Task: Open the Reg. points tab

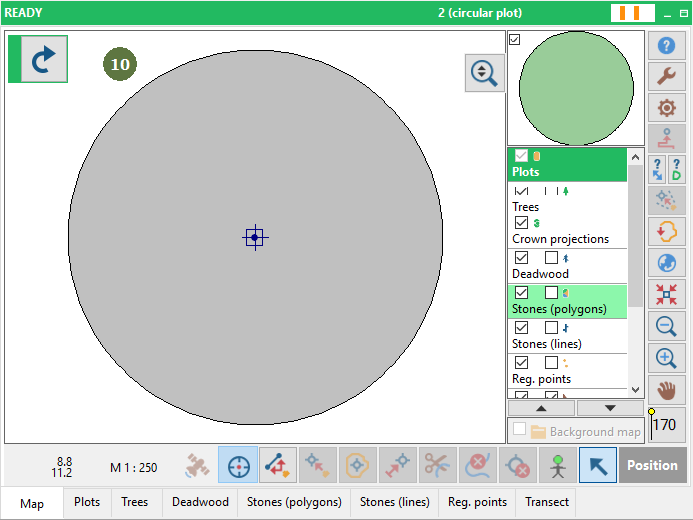Action: point(477,502)
